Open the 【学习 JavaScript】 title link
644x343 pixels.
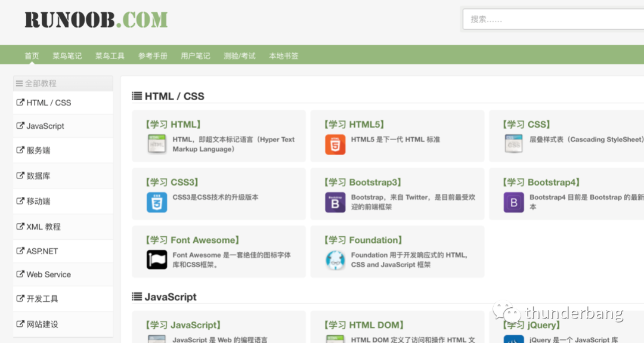pyautogui.click(x=183, y=325)
